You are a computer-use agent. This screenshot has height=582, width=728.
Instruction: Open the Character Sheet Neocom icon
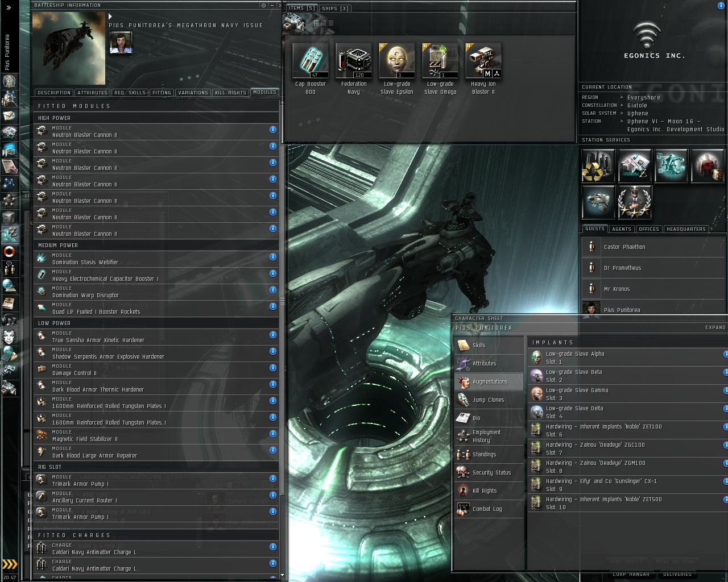(10, 81)
